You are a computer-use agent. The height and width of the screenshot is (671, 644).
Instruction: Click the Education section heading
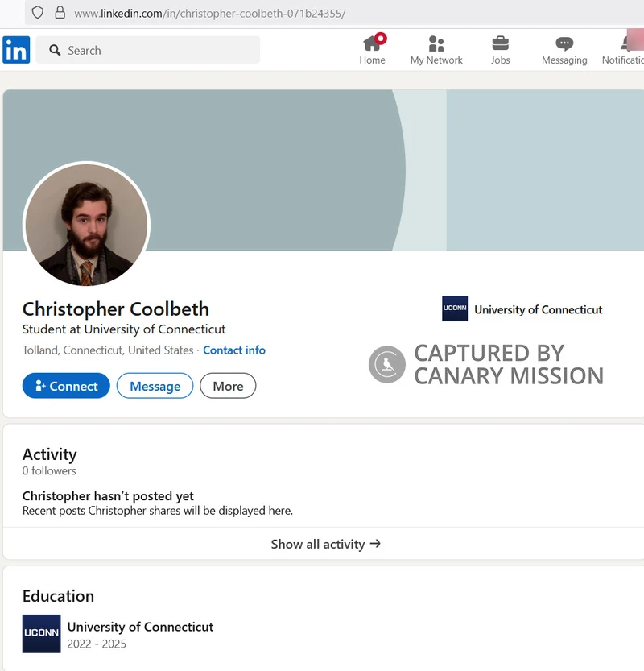click(x=58, y=596)
